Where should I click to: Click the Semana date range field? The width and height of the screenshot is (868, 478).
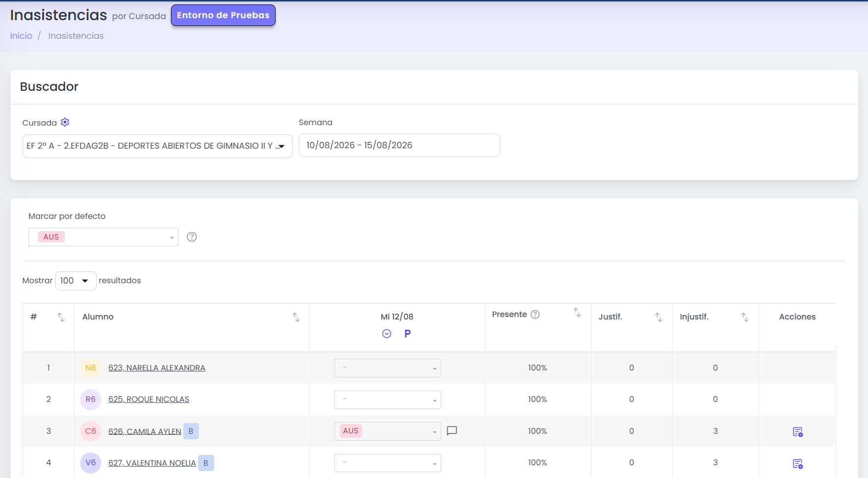399,145
